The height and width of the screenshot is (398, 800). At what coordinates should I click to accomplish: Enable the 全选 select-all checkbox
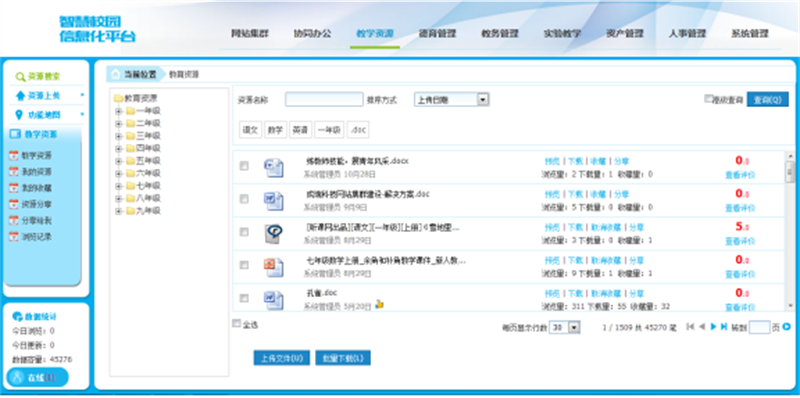pyautogui.click(x=236, y=323)
